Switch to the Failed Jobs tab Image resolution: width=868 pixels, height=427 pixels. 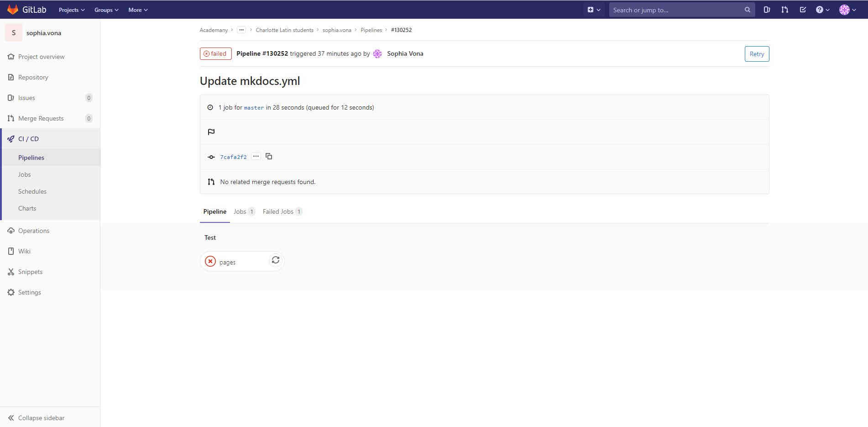pyautogui.click(x=282, y=212)
